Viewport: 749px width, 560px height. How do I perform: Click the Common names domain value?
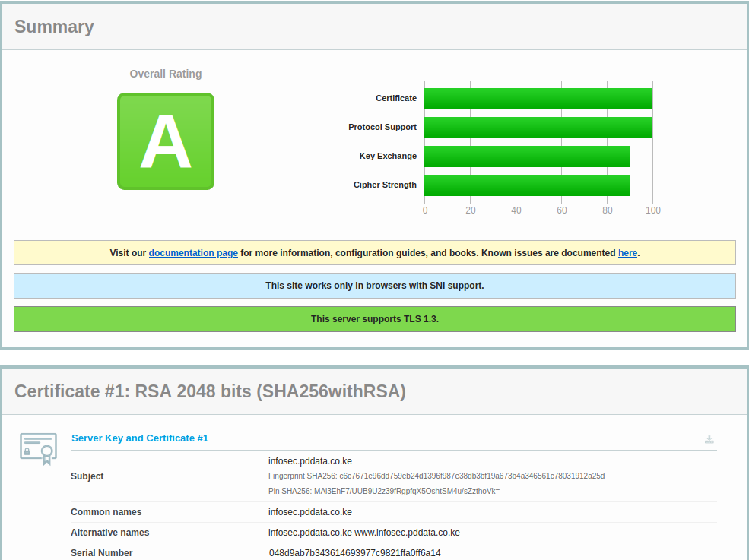point(309,512)
